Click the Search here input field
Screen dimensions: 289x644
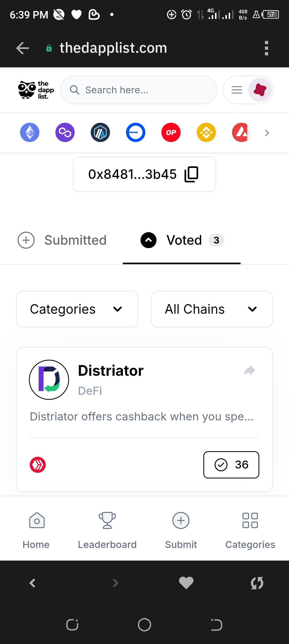click(x=139, y=90)
